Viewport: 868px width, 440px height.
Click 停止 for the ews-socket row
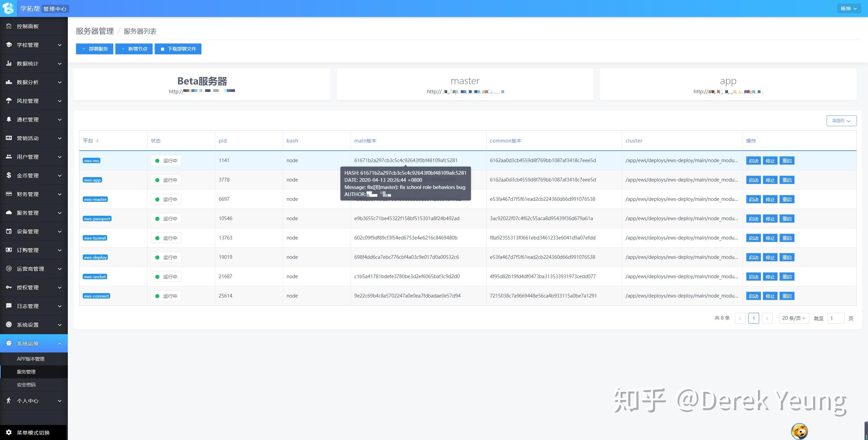click(770, 277)
